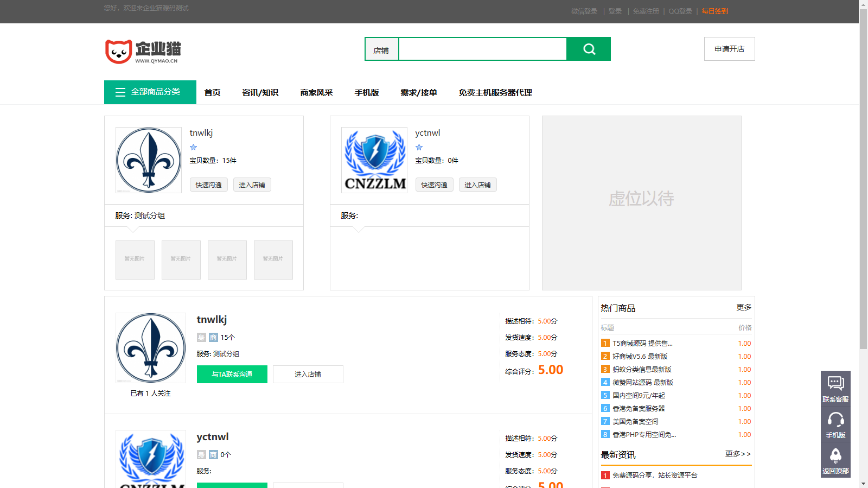This screenshot has width=868, height=488.
Task: Expand the 全部商品分类 category menu
Action: (150, 92)
